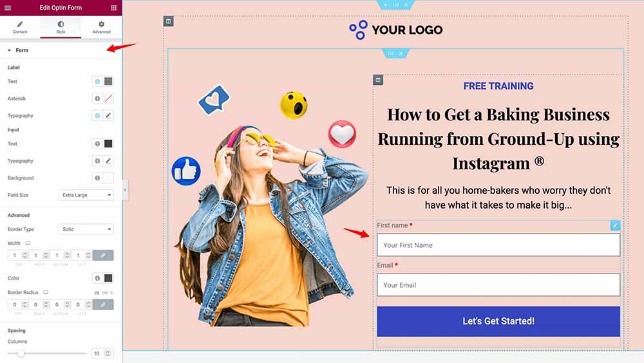Open the hamburger menu in Elementor header
Viewport: 644px width, 363px height.
click(8, 7)
